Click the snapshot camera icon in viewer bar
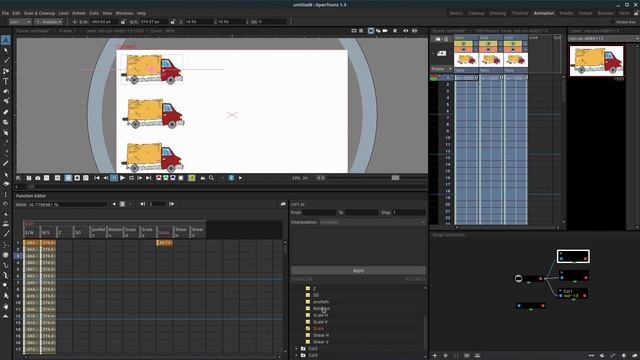 tap(38, 178)
